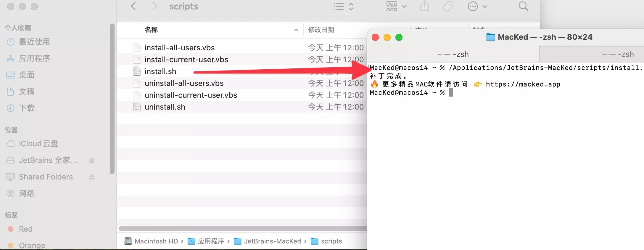Select file install-current-user.vbs
This screenshot has width=644, height=250.
coord(186,60)
